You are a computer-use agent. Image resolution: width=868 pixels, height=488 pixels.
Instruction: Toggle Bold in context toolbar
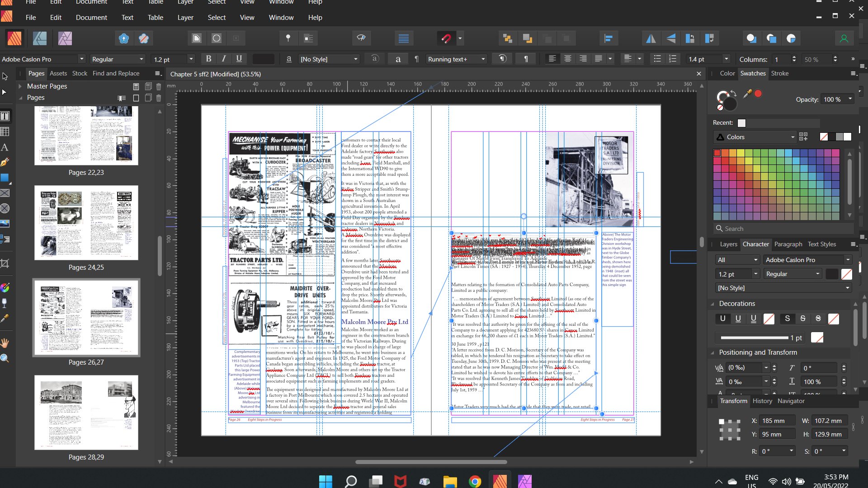pyautogui.click(x=208, y=59)
